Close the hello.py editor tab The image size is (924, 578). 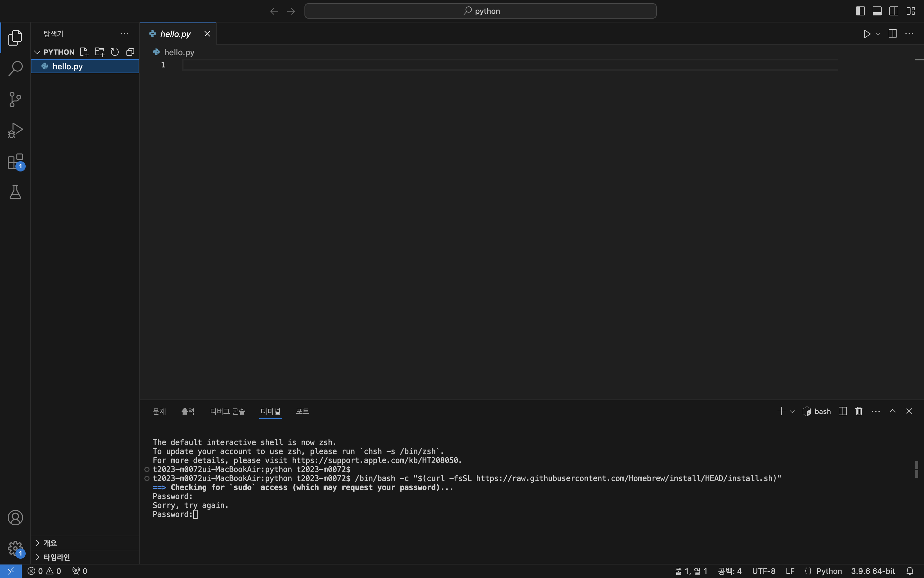[207, 34]
